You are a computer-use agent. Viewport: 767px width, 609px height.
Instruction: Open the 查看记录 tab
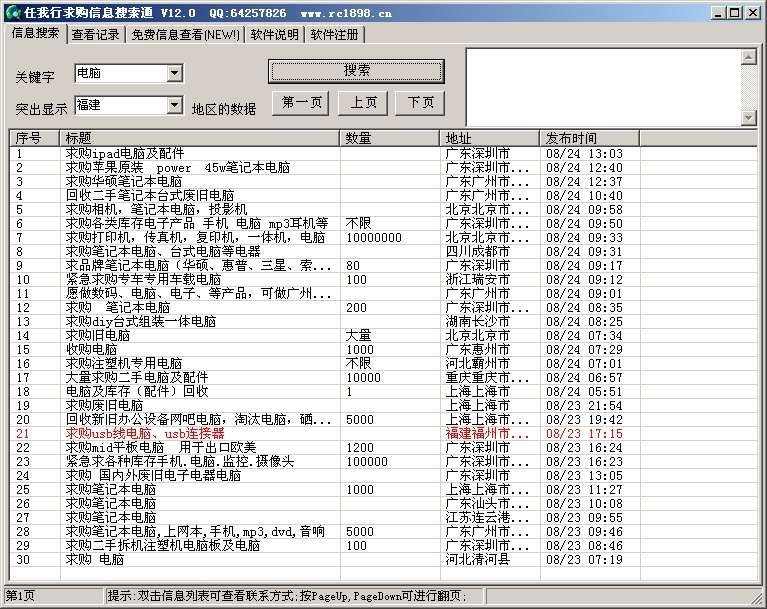point(96,35)
